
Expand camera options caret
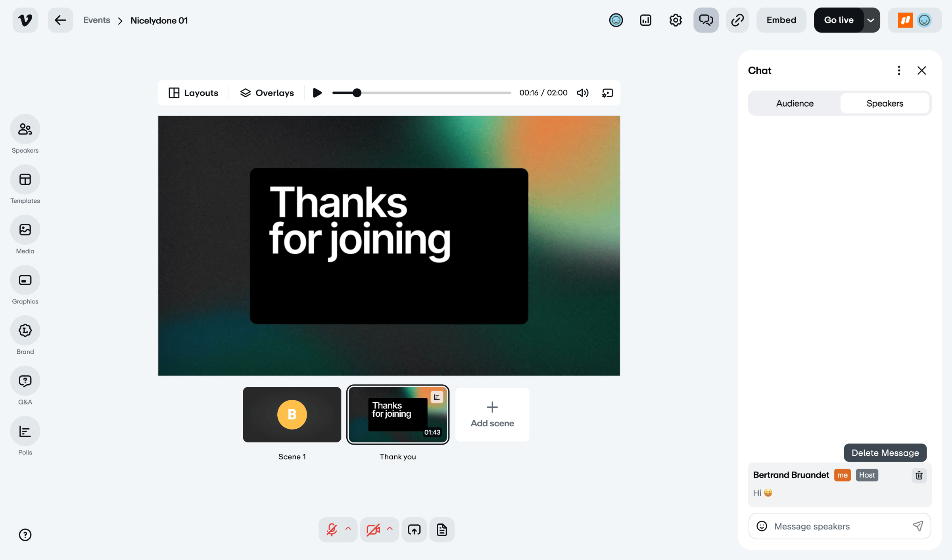pyautogui.click(x=390, y=529)
